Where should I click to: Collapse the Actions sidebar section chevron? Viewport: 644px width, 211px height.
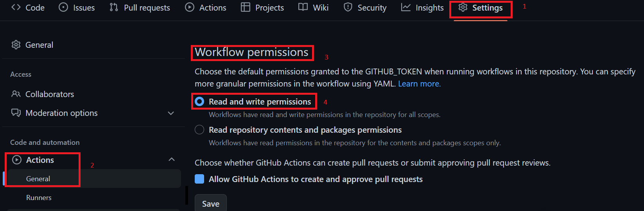tap(172, 160)
